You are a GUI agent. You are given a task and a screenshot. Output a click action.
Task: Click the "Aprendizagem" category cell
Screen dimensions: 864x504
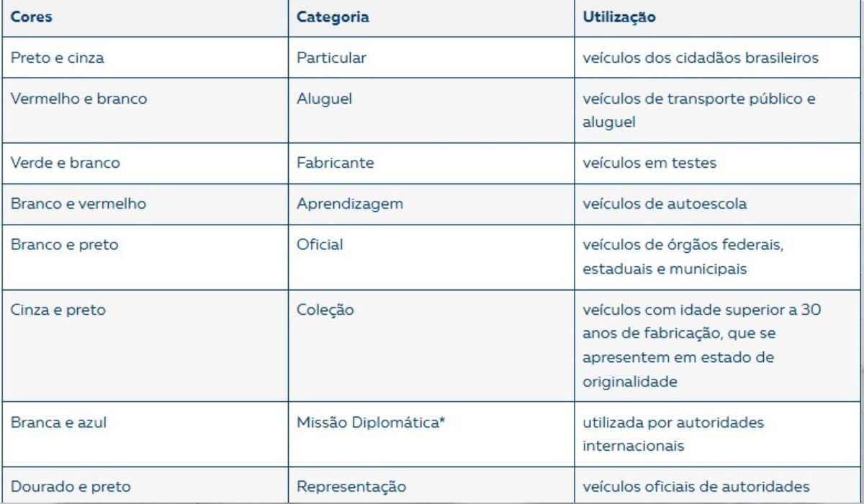click(350, 204)
